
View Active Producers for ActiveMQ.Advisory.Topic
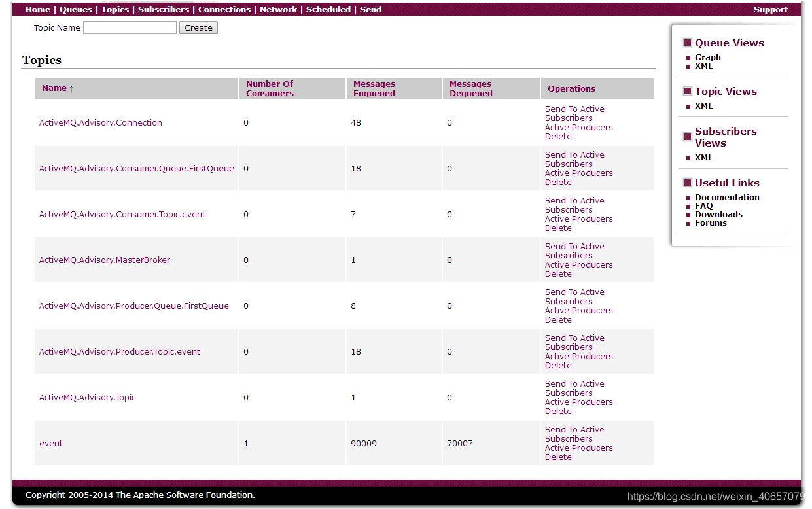(579, 402)
